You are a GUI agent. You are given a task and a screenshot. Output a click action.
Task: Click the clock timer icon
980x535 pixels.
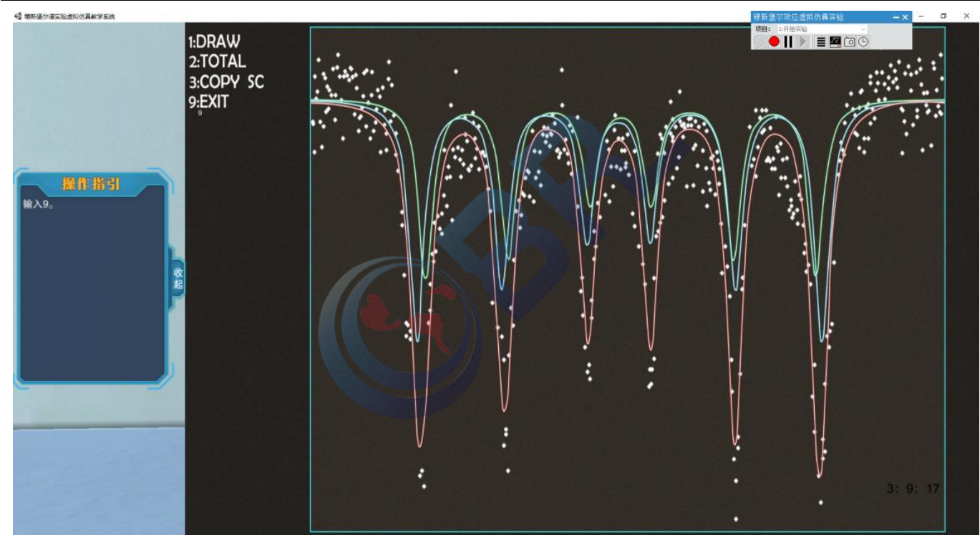coord(863,42)
